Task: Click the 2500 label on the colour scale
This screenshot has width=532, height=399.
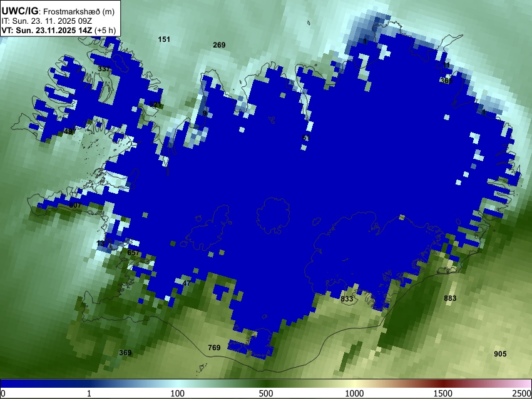Action: tap(522, 393)
